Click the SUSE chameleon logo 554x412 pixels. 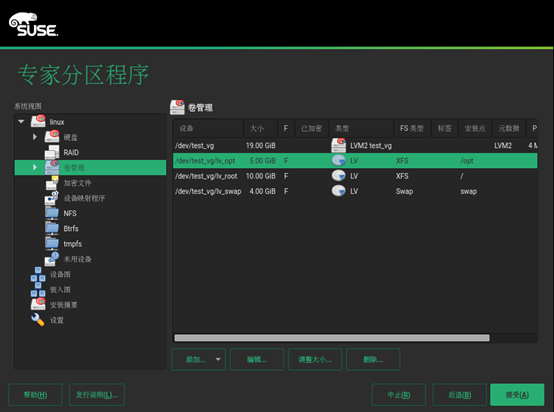pos(33,24)
